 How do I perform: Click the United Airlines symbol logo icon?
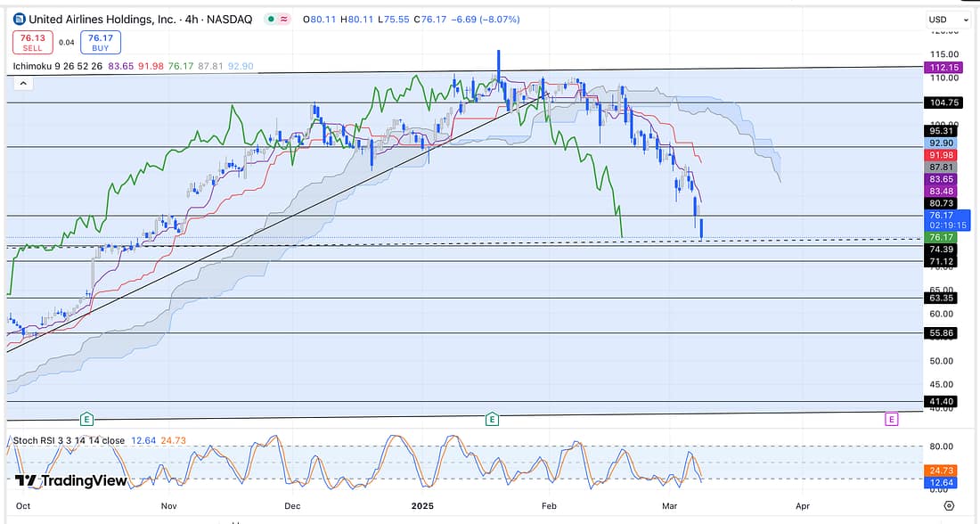click(20, 19)
